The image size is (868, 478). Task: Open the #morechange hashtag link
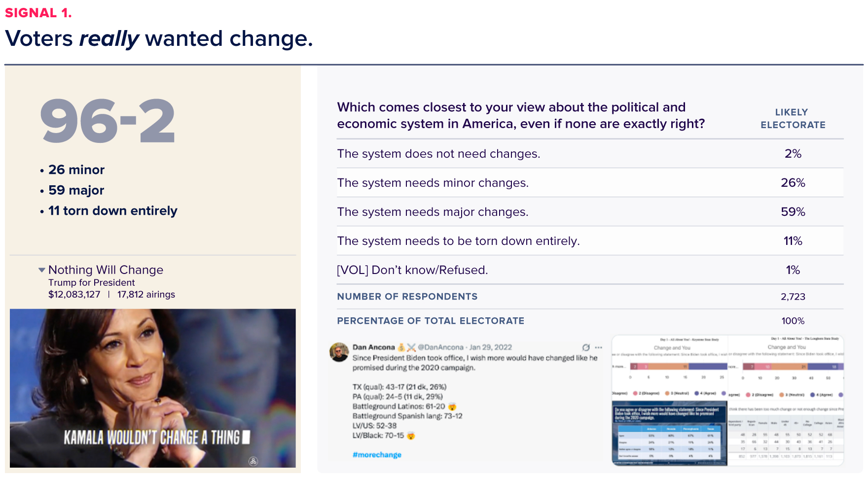(x=377, y=455)
